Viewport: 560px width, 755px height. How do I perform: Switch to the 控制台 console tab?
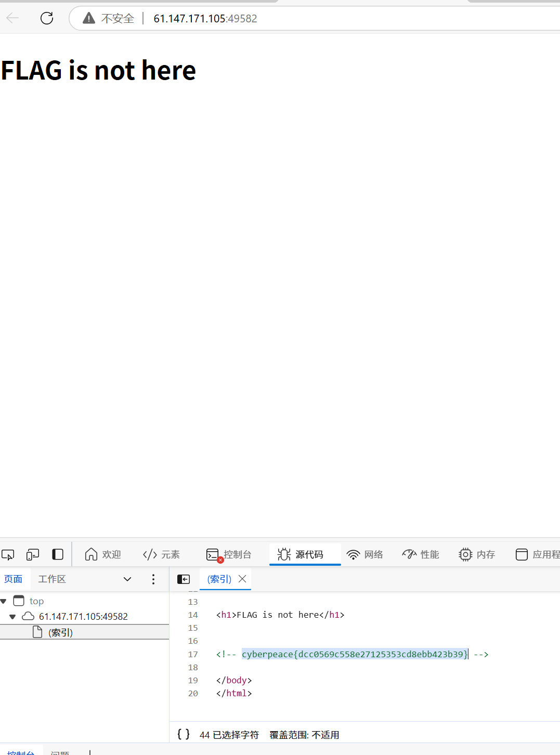tap(229, 555)
